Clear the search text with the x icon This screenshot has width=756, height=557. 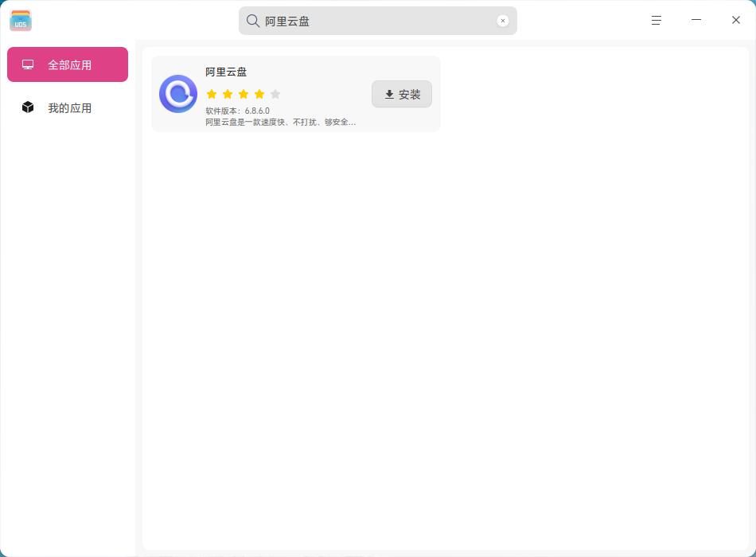pyautogui.click(x=502, y=21)
